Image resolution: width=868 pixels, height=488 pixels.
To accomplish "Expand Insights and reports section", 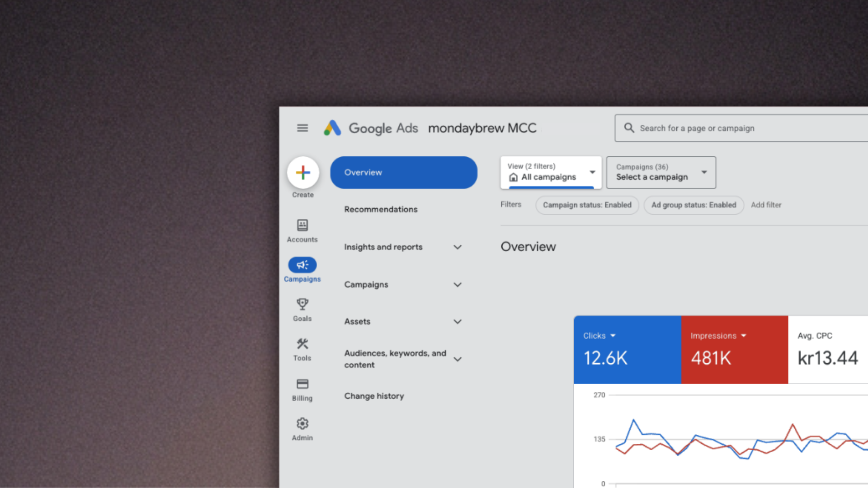I will click(458, 247).
